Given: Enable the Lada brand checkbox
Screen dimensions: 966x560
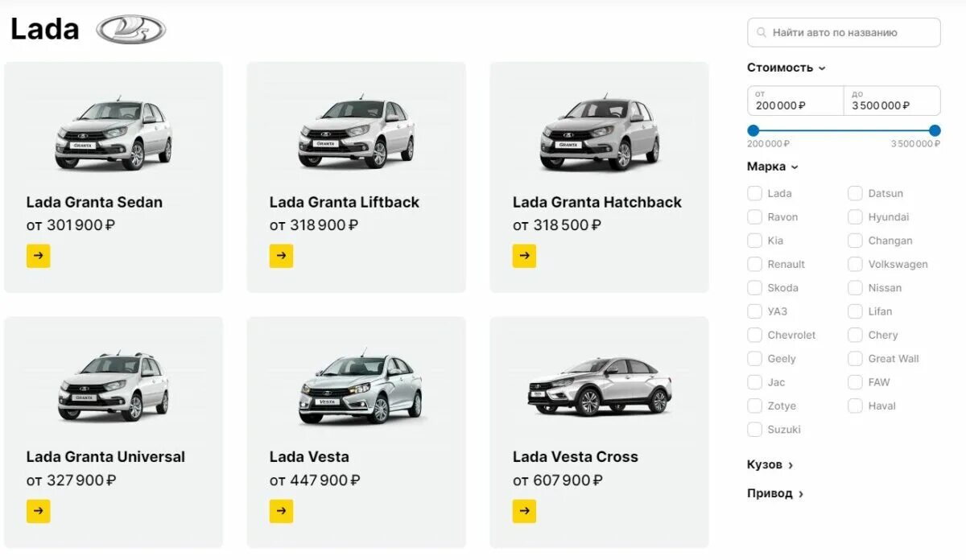Looking at the screenshot, I should point(755,193).
